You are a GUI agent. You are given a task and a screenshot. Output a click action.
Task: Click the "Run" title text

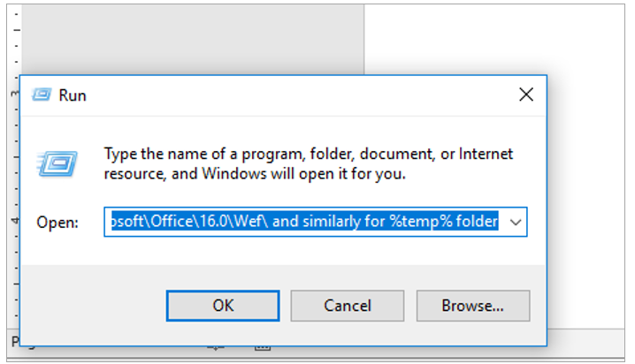click(x=73, y=95)
